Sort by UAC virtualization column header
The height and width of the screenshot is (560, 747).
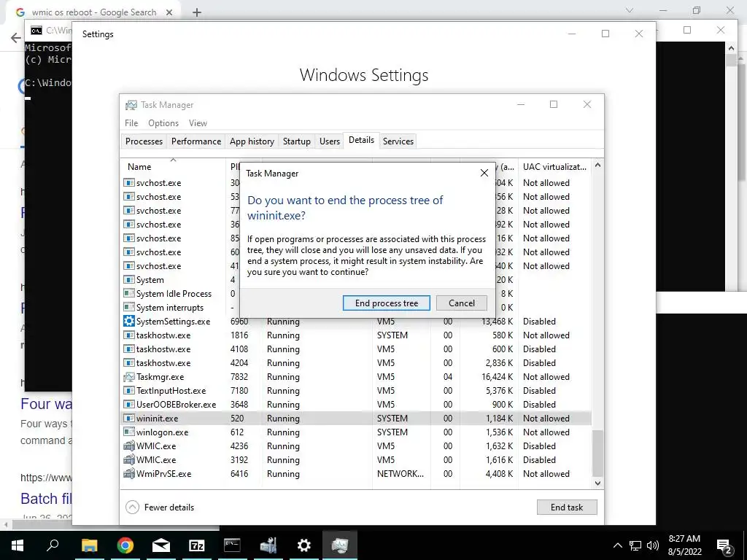click(554, 167)
